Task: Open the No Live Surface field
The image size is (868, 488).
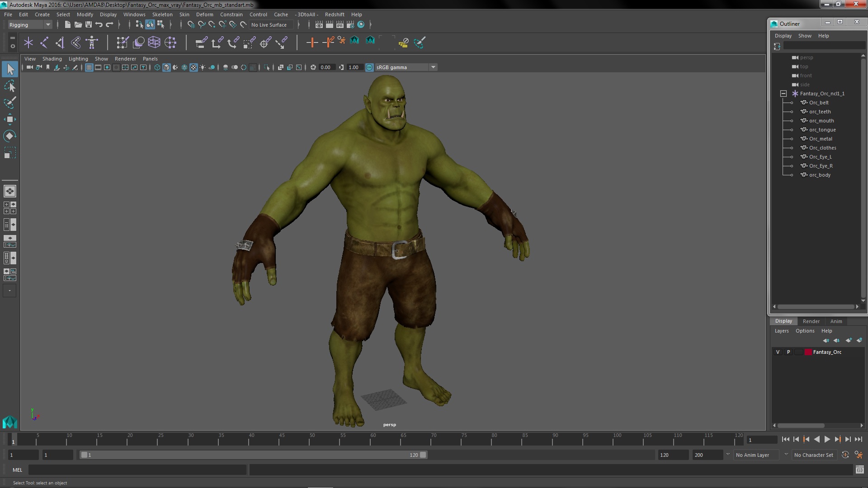Action: pyautogui.click(x=272, y=25)
